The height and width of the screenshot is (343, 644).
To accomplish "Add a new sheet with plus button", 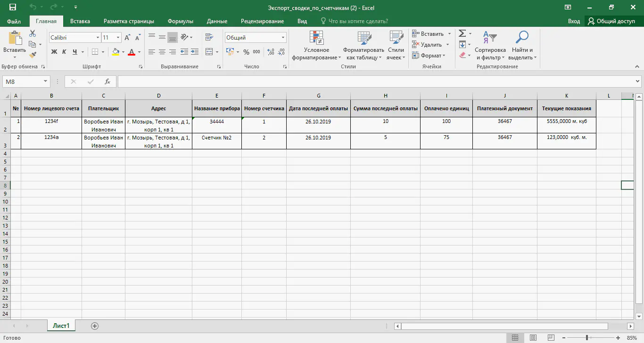I will (95, 326).
